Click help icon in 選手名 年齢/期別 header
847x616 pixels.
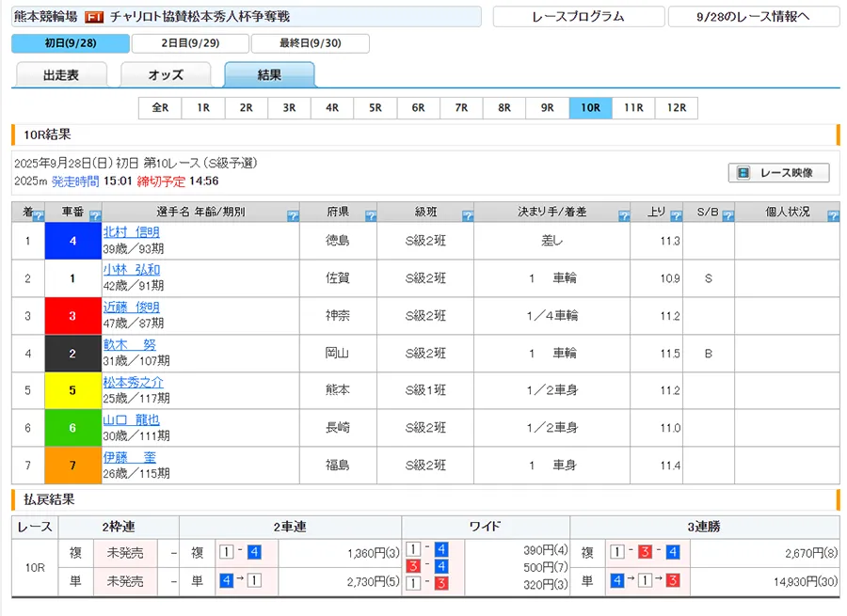coord(292,216)
